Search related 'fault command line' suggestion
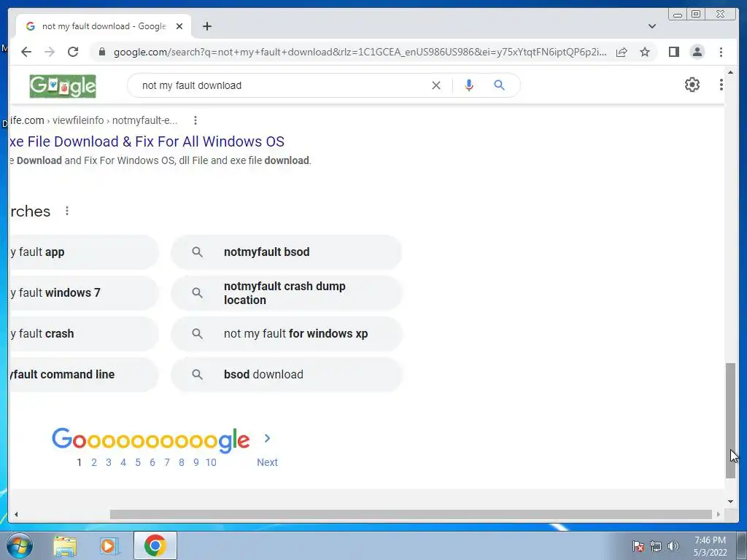747x560 pixels. pos(83,375)
